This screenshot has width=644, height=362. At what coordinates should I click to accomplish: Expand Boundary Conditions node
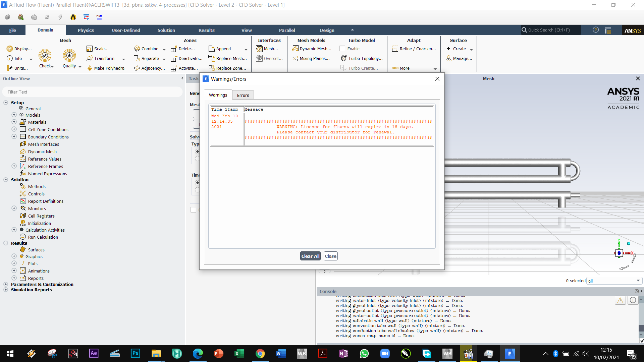[14, 136]
